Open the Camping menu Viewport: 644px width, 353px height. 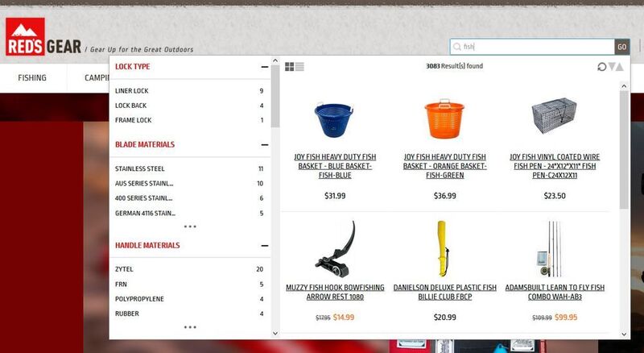click(x=97, y=77)
